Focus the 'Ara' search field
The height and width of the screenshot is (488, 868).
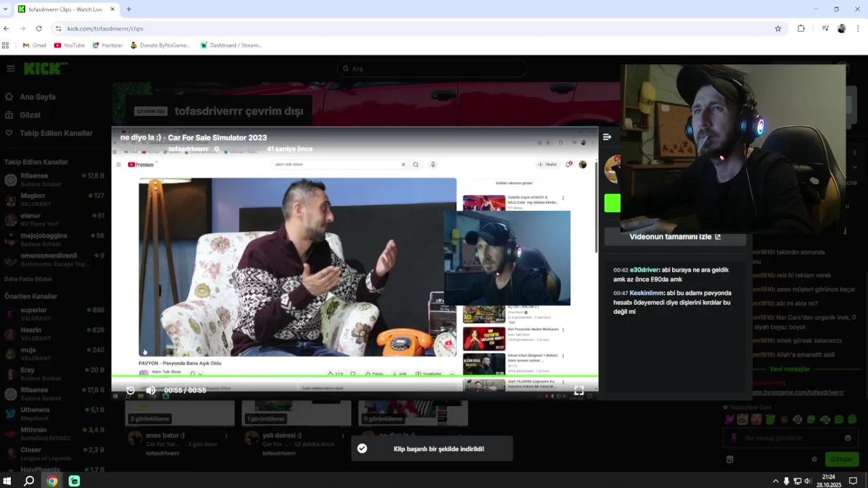point(432,68)
